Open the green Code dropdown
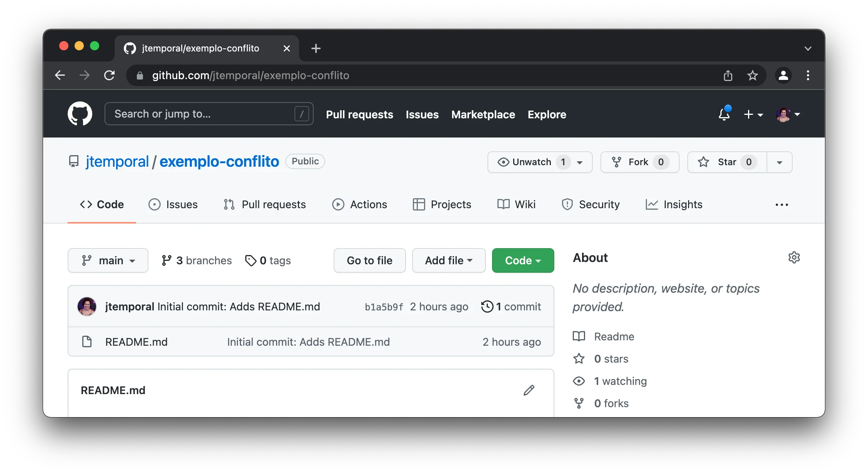868x474 pixels. coord(522,260)
